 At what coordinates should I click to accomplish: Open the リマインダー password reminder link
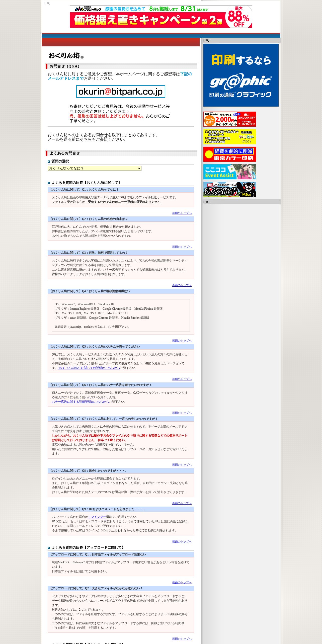tap(97, 517)
